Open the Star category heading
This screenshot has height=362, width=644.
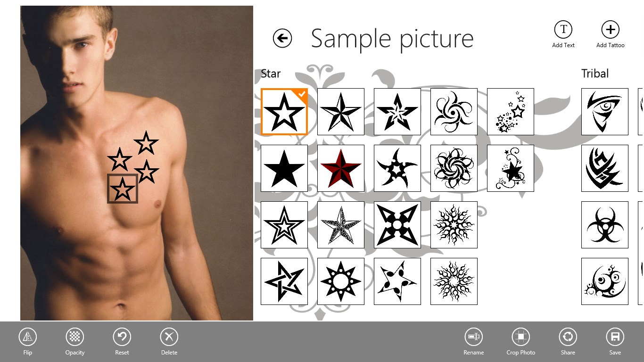[x=271, y=74]
